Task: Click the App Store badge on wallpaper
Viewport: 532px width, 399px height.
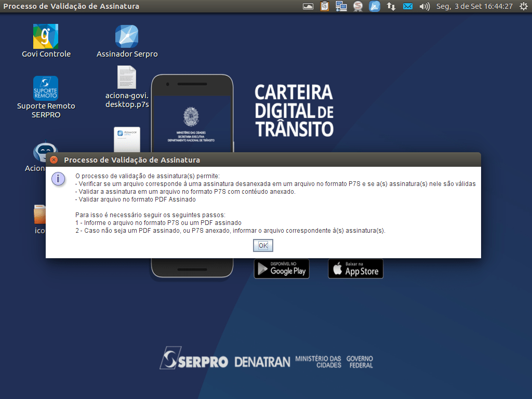Action: pos(355,269)
